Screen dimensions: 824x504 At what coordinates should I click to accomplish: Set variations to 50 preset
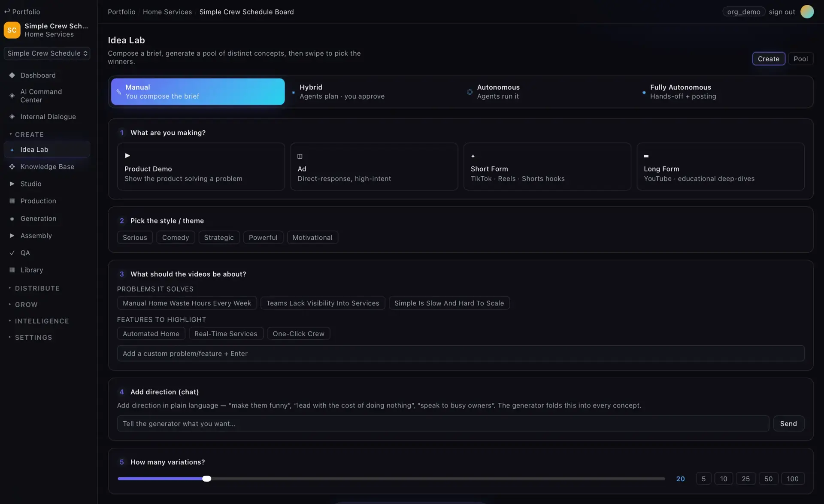point(768,479)
